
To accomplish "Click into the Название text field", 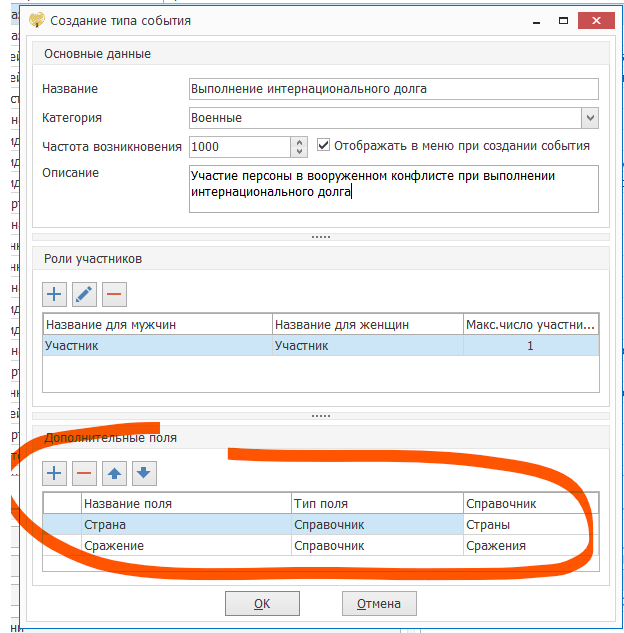I will pos(393,89).
